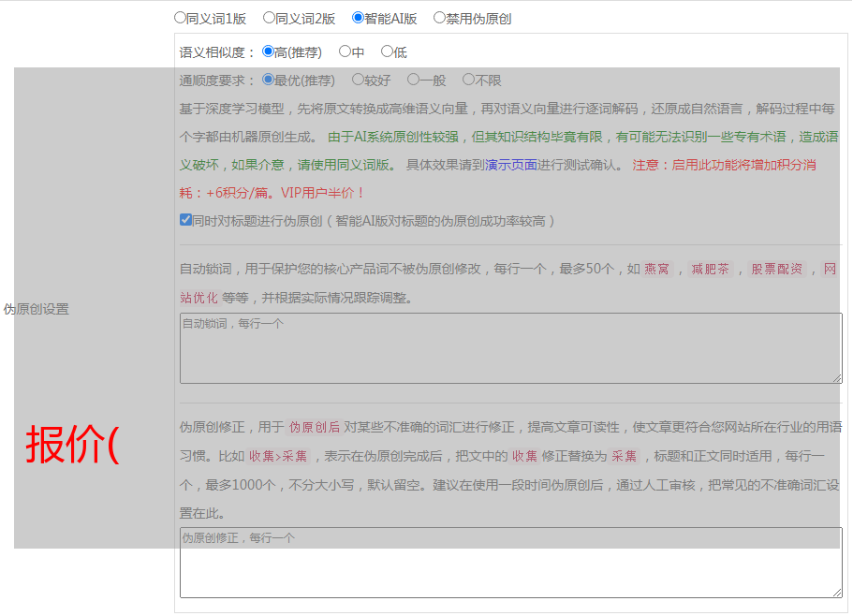Set 语义相似度 to 中
This screenshot has width=853, height=616.
(x=346, y=51)
